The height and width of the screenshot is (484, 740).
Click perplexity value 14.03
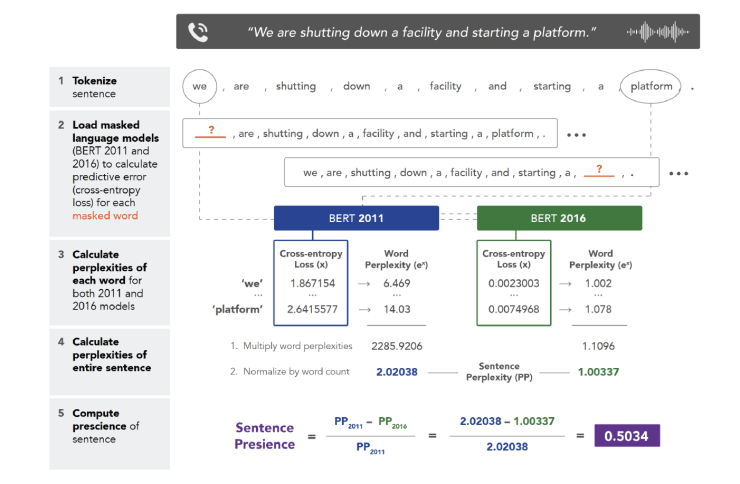(x=397, y=309)
